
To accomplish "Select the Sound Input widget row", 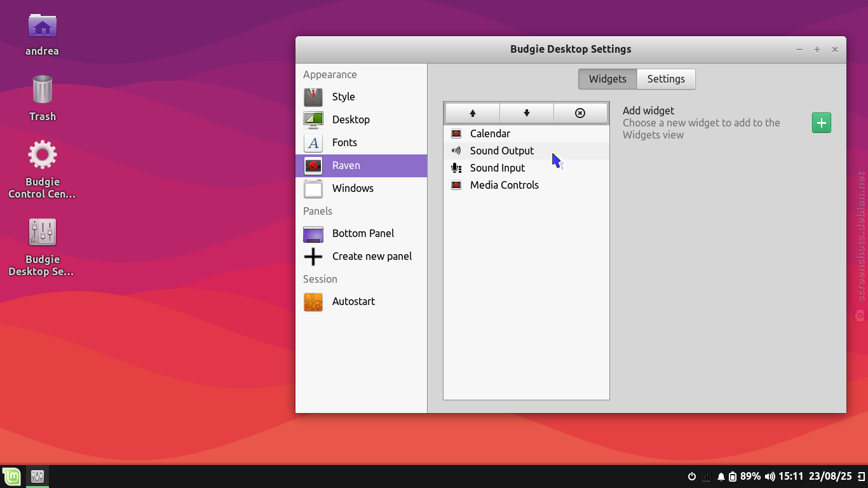I will pyautogui.click(x=526, y=168).
